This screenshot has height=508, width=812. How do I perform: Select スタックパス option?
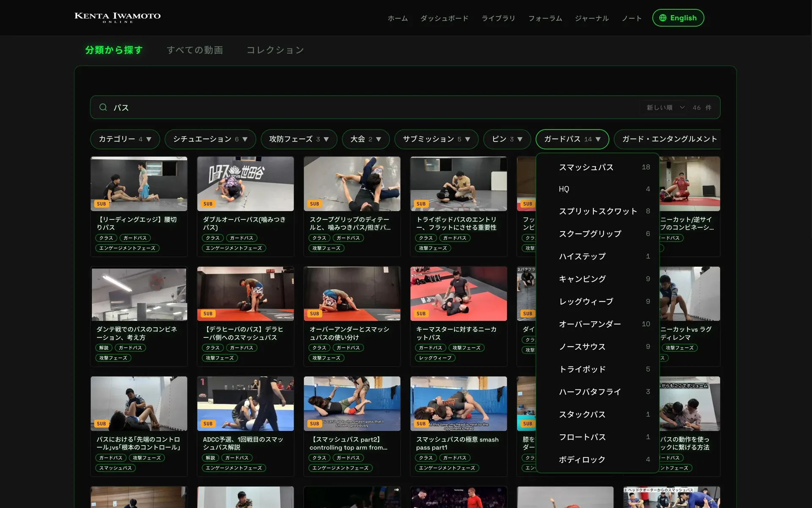[598, 414]
